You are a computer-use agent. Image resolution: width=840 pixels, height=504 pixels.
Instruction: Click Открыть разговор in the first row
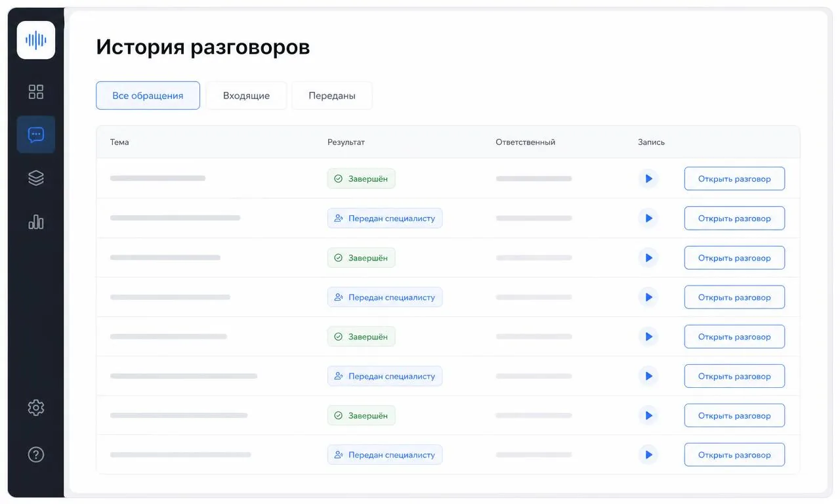pos(734,178)
